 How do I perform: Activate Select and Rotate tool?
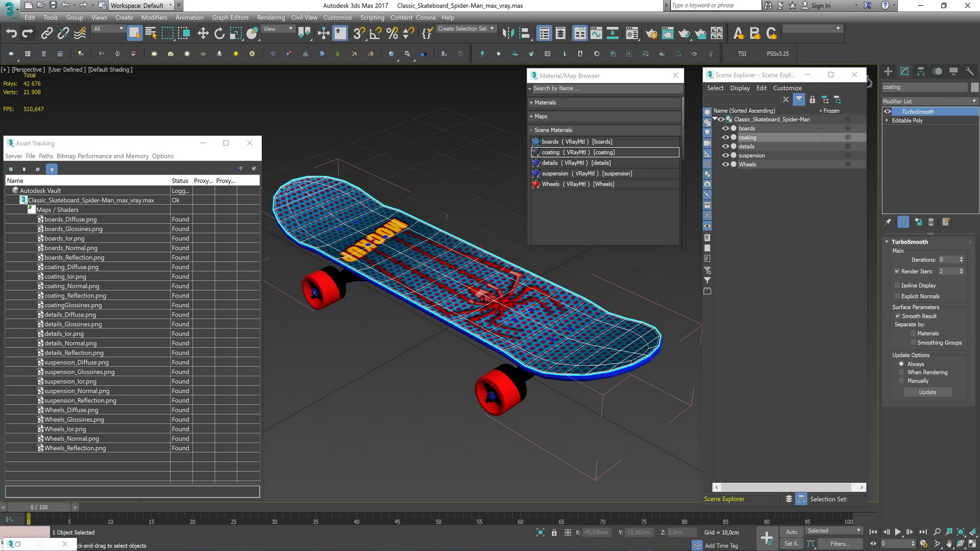point(219,34)
